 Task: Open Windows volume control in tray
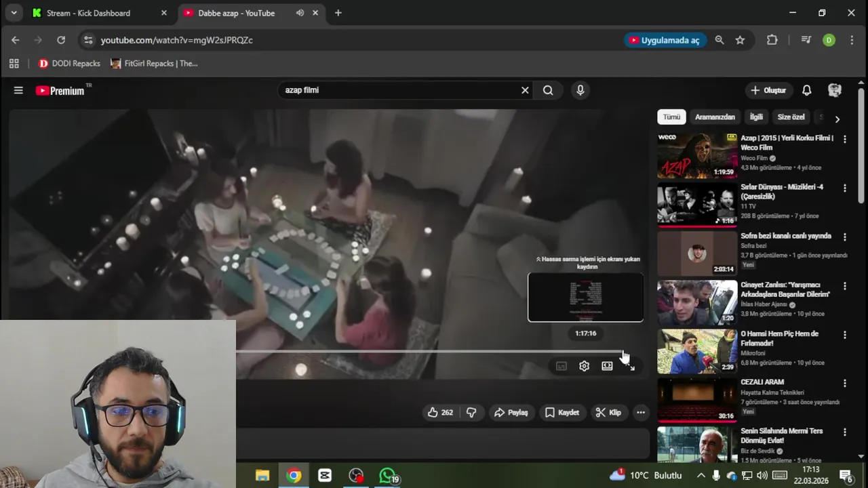(762, 476)
